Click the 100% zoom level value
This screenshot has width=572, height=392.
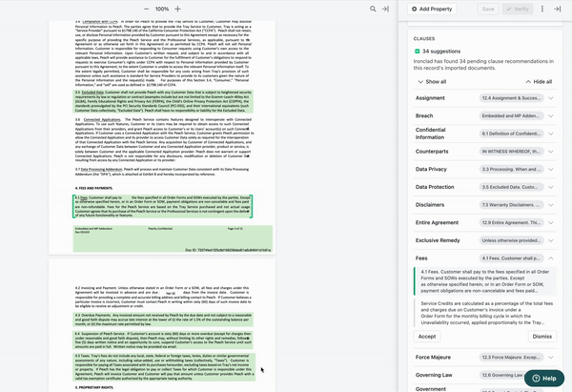click(162, 9)
